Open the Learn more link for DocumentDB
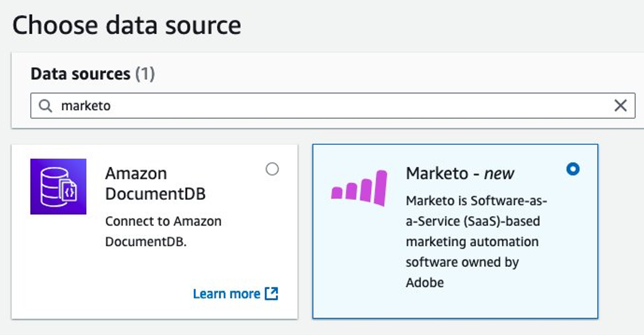Image resolution: width=644 pixels, height=335 pixels. (227, 294)
